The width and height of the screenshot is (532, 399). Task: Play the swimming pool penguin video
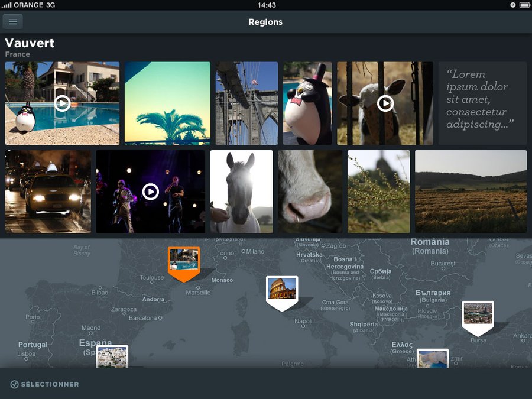click(62, 103)
